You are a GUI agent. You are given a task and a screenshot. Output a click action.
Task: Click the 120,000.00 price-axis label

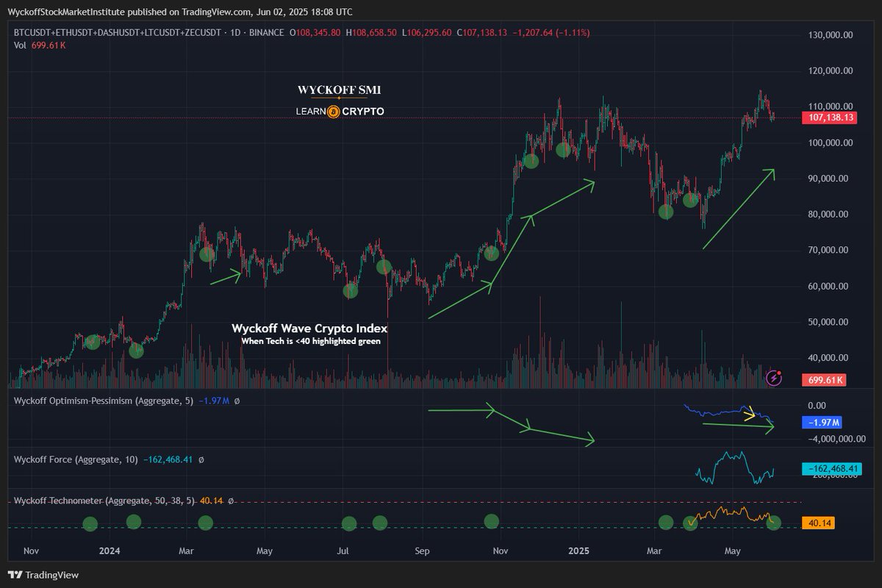(831, 71)
